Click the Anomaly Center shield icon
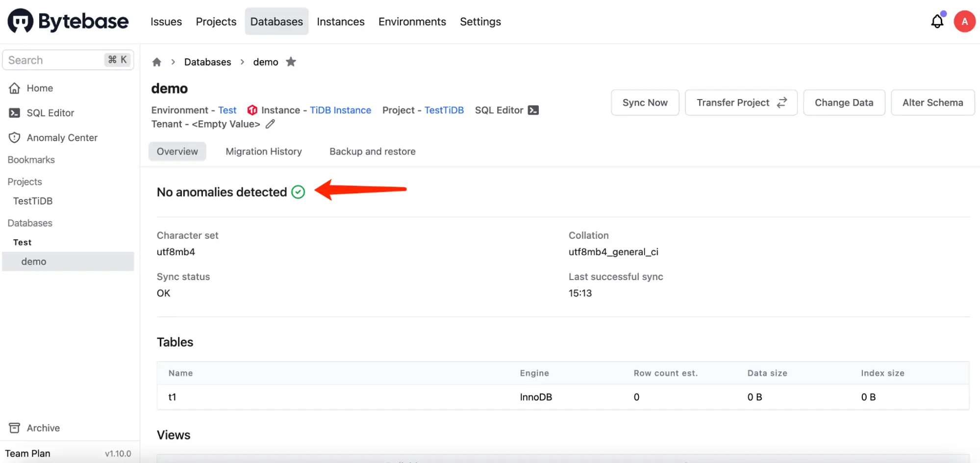This screenshot has height=463, width=980. point(15,138)
